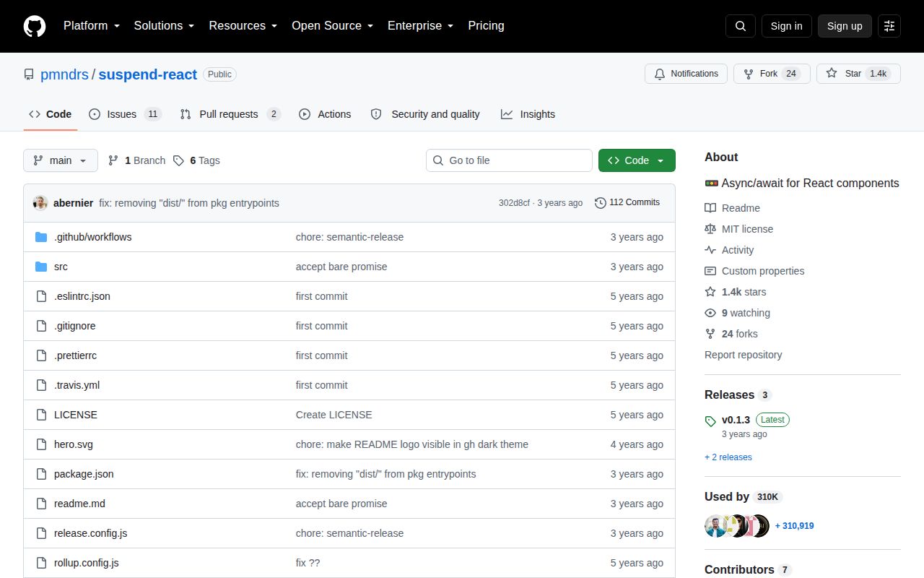Expand the Open Source menu

[x=333, y=25]
